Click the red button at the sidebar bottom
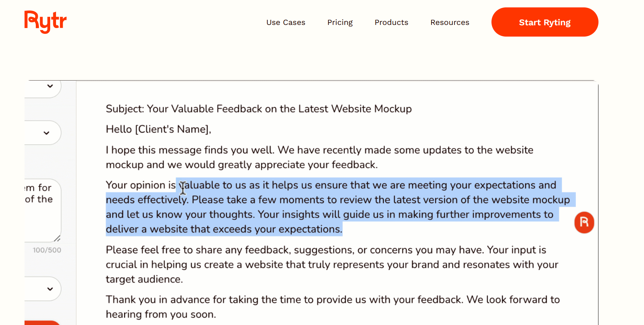 42,323
